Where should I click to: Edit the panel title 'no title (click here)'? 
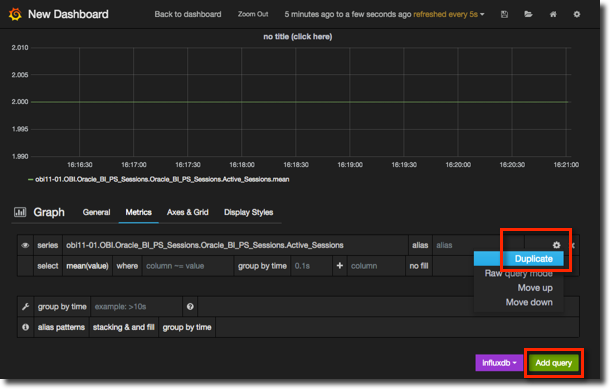tap(298, 37)
